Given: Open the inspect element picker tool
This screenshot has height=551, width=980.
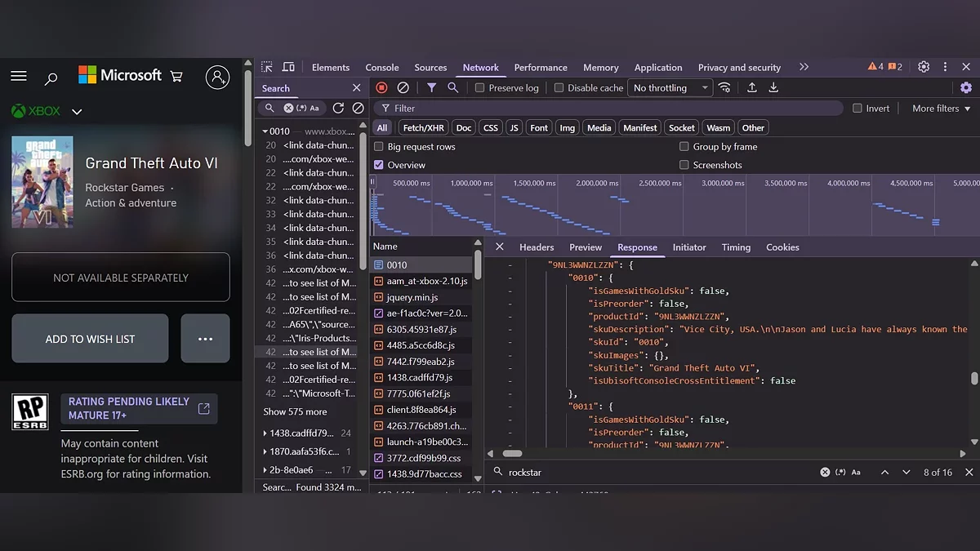Looking at the screenshot, I should [267, 67].
